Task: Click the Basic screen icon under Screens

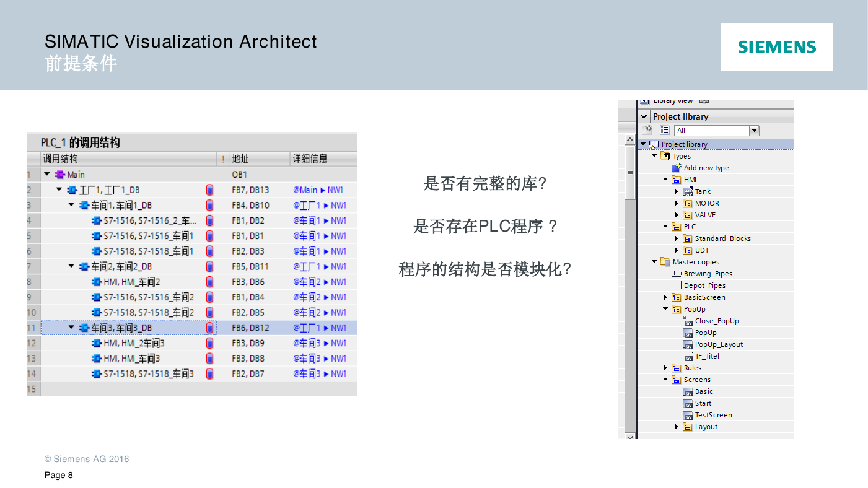Action: pyautogui.click(x=688, y=391)
